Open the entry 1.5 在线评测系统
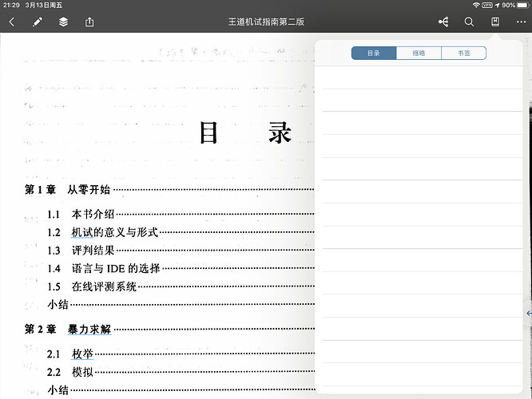The width and height of the screenshot is (532, 399). (92, 286)
